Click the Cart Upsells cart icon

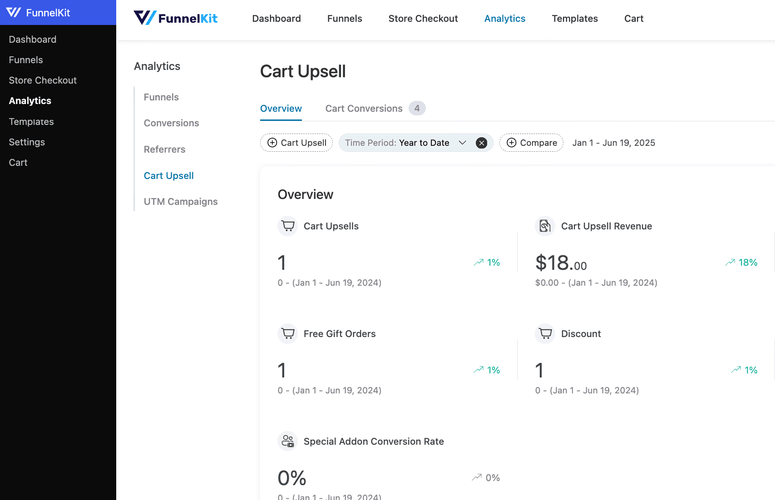pos(288,226)
